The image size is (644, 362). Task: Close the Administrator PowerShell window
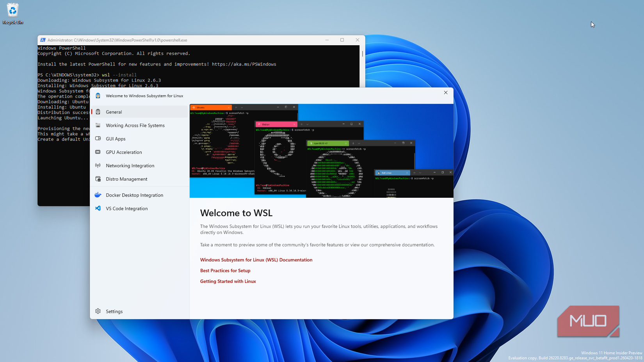point(358,40)
